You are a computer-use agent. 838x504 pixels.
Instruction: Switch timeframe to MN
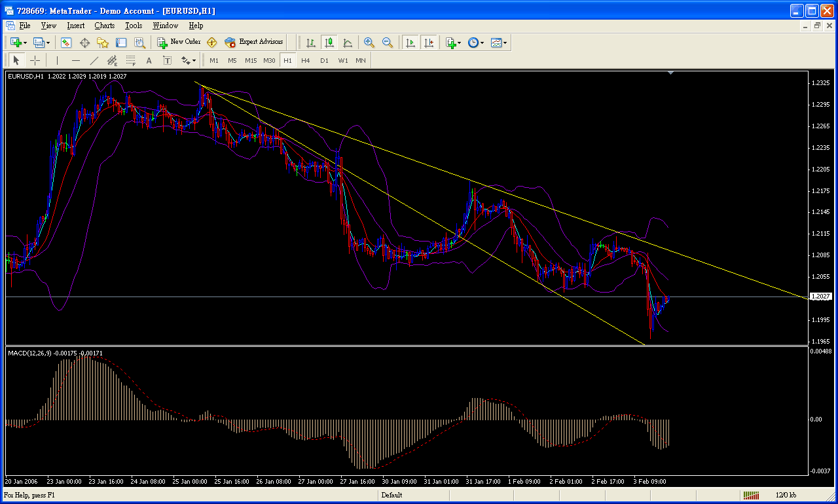pyautogui.click(x=361, y=61)
